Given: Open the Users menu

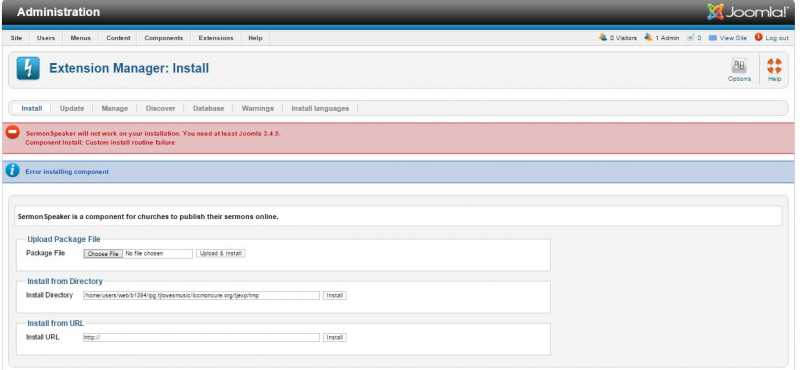Looking at the screenshot, I should tap(46, 38).
